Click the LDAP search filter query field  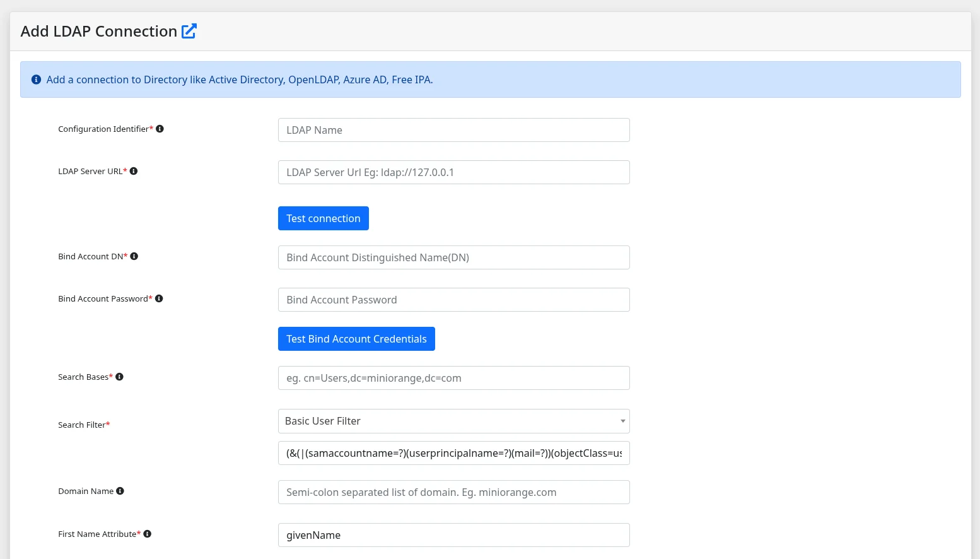click(x=453, y=452)
